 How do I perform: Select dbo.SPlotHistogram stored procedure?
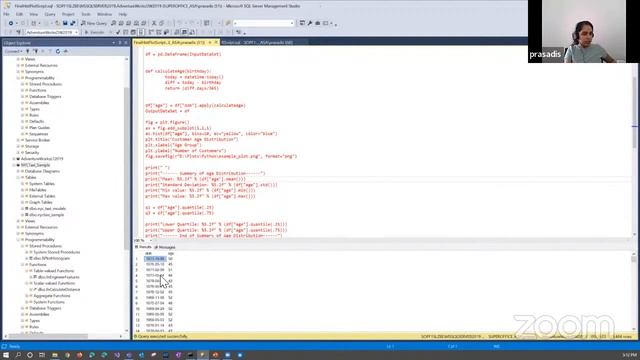click(x=51, y=258)
